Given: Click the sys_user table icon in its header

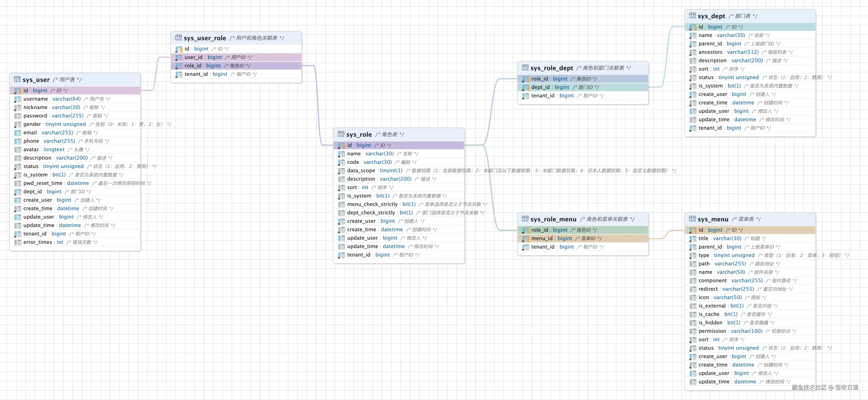Looking at the screenshot, I should point(17,79).
